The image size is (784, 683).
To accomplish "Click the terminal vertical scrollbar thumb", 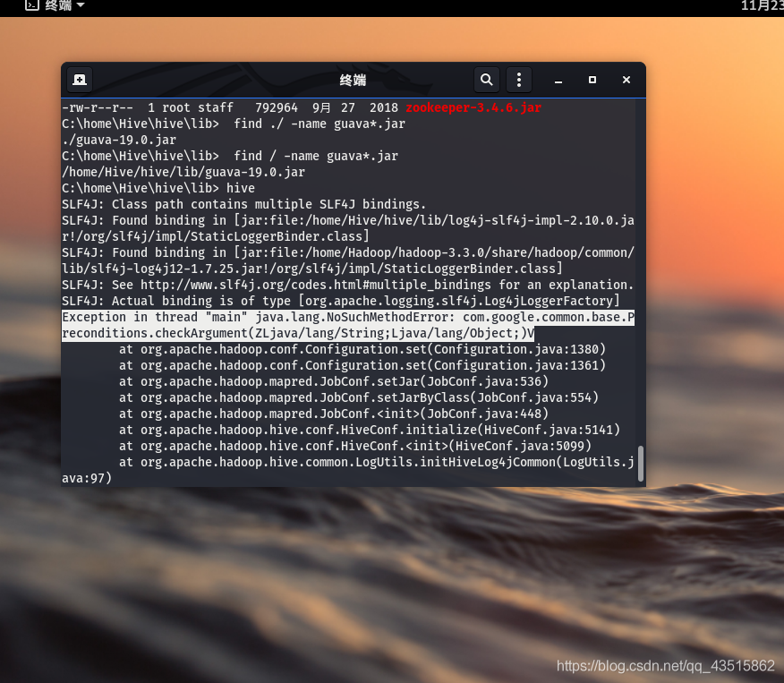I will pos(641,464).
